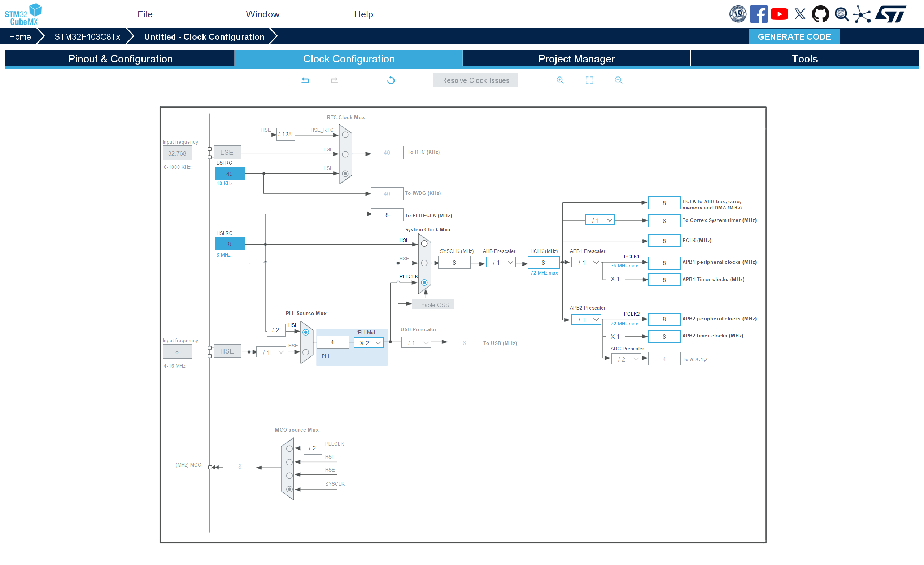Fit clock diagram to window
The height and width of the screenshot is (565, 924).
pyautogui.click(x=589, y=80)
